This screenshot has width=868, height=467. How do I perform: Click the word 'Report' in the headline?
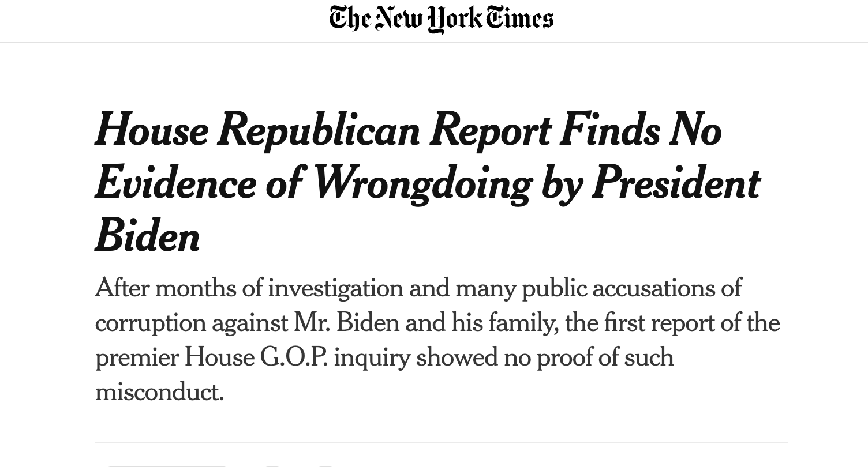[490, 130]
